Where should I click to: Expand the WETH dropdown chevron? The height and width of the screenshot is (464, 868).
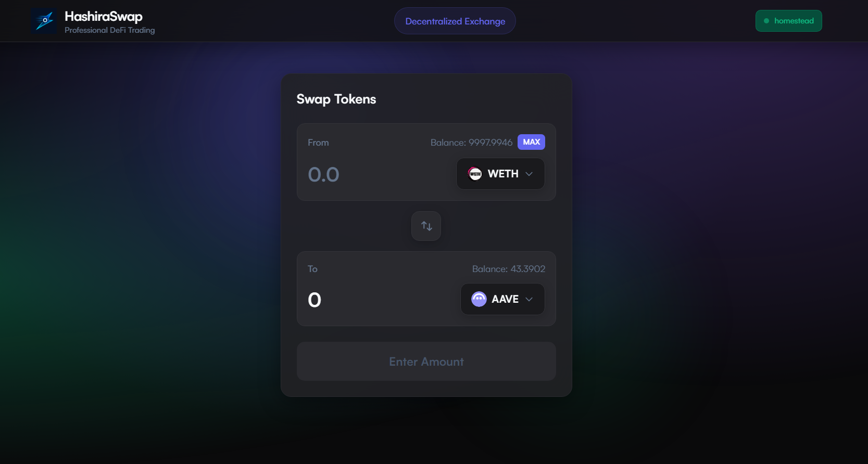click(529, 174)
